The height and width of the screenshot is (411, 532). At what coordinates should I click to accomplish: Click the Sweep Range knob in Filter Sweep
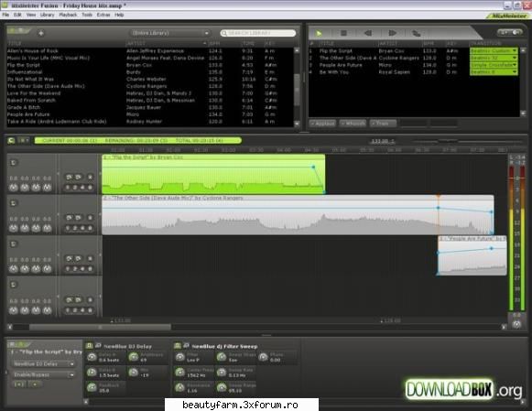pos(222,387)
